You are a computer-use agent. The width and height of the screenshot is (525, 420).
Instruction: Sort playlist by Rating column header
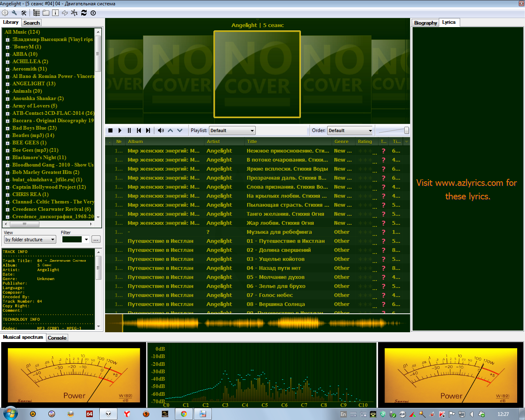pos(367,142)
